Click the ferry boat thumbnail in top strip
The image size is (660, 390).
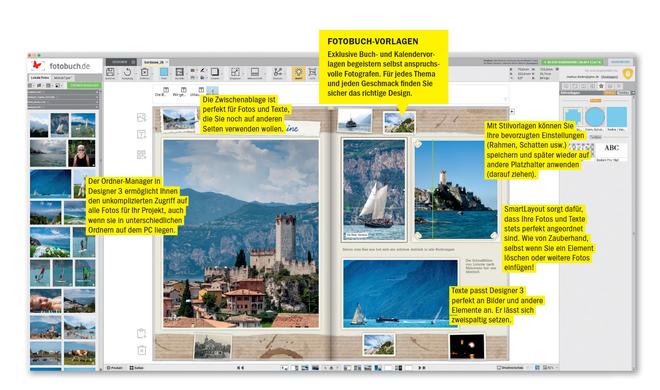[354, 120]
